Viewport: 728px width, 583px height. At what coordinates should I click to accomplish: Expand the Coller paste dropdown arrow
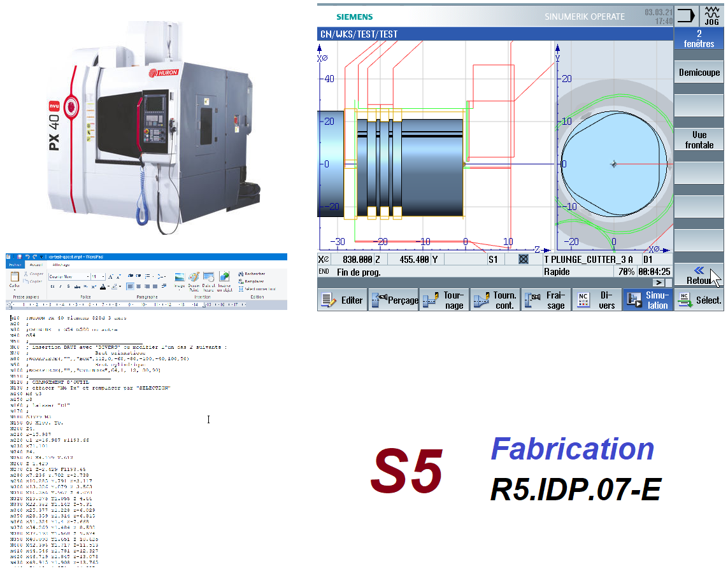coord(15,290)
